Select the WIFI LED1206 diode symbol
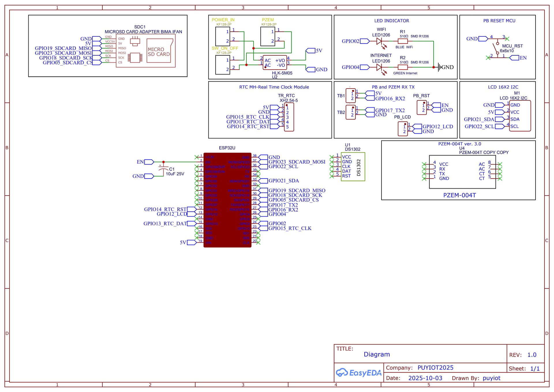The image size is (554, 392). click(x=379, y=41)
